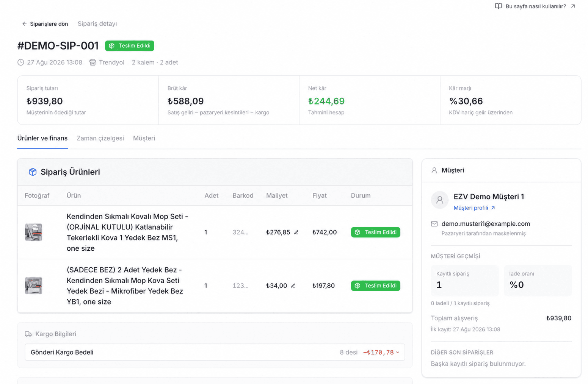Open the Zaman çizelgesi tab

click(x=100, y=138)
